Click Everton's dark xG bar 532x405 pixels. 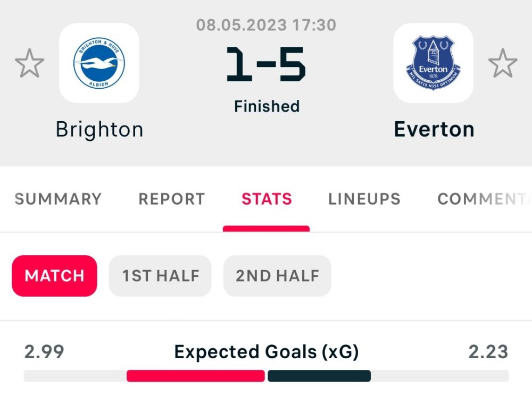click(x=319, y=376)
